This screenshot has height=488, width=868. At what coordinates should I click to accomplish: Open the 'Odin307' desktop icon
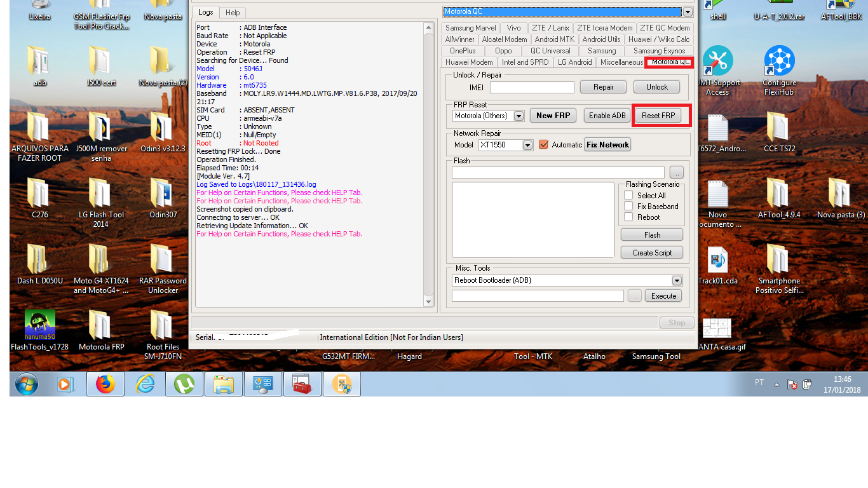[163, 198]
